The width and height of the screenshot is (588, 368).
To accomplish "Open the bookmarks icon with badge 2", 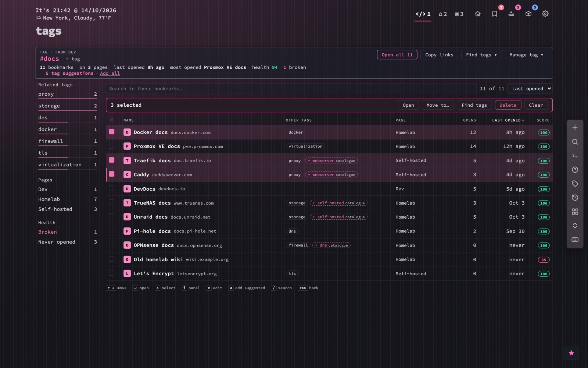I will (495, 14).
